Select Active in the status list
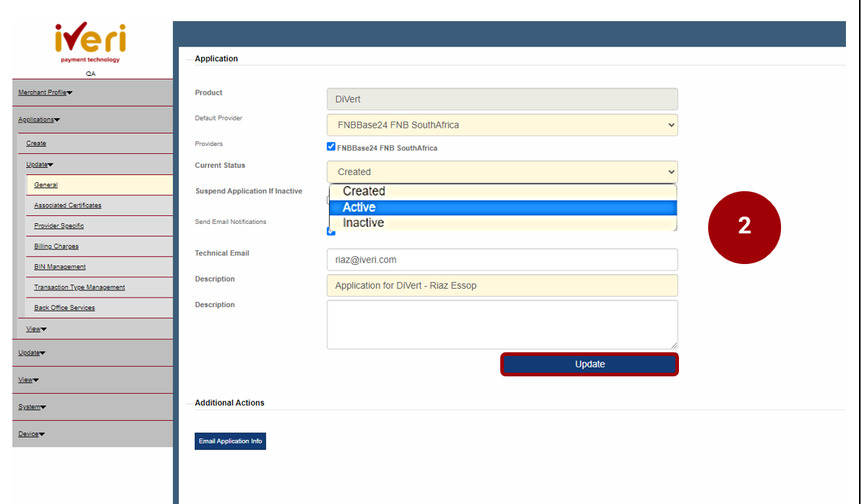 pos(502,207)
